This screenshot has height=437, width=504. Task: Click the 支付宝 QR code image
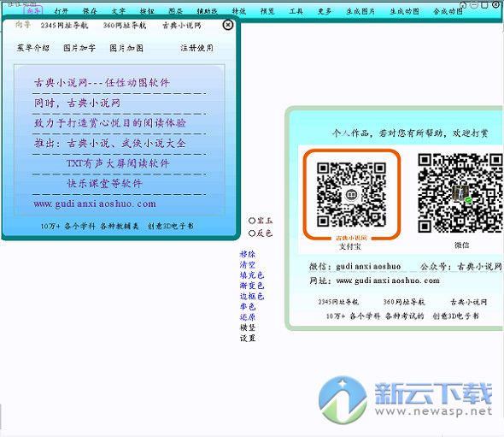[x=352, y=195]
